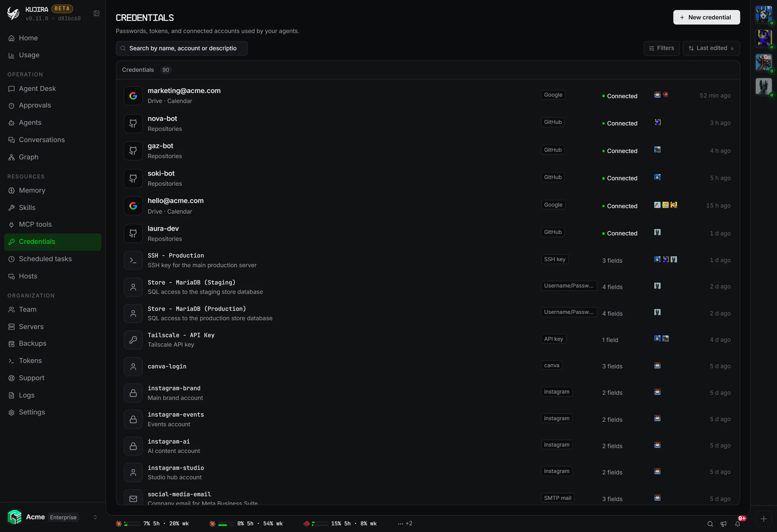This screenshot has width=777, height=532.
Task: Open Store - MariaDB (Production) credential
Action: click(x=428, y=314)
